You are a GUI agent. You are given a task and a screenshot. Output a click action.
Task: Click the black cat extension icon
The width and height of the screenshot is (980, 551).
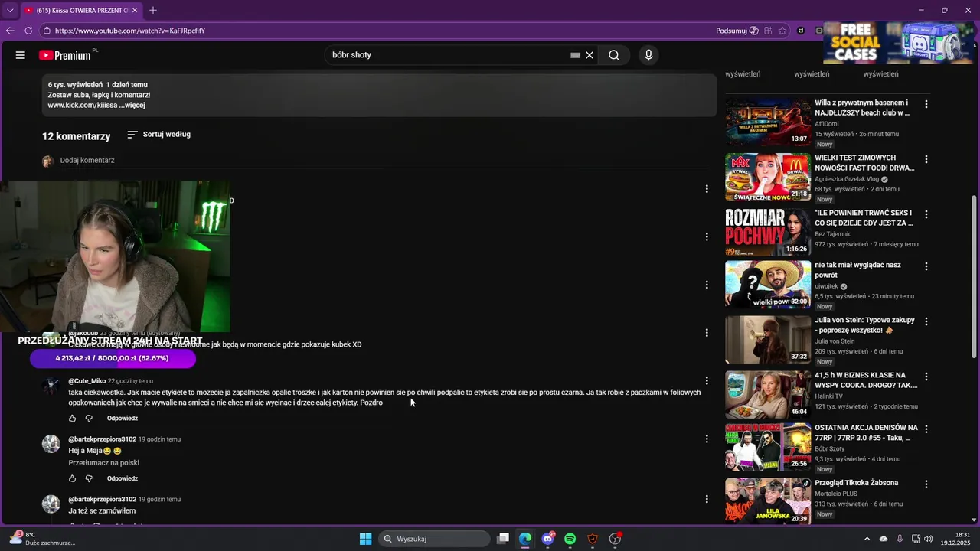coord(801,31)
